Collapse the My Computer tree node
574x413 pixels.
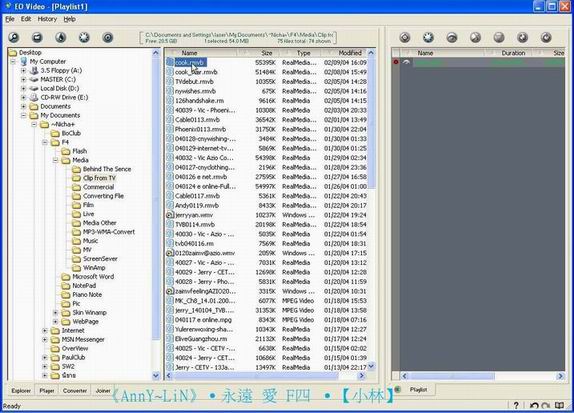point(13,62)
